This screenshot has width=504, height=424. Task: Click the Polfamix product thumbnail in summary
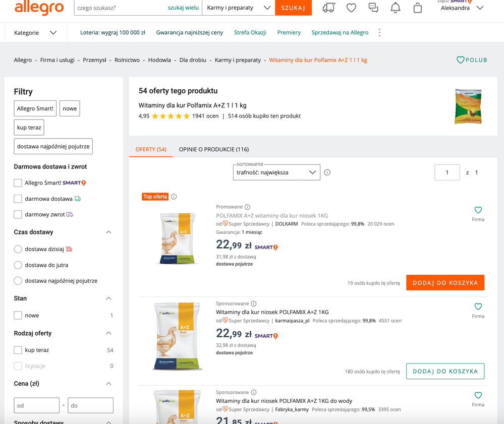coord(468,106)
